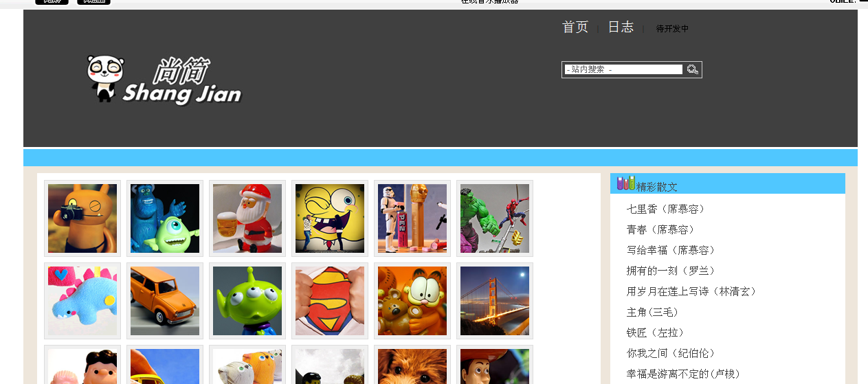Open the Sulley and Mike monsters thumbnail
This screenshot has height=384, width=868.
point(165,218)
